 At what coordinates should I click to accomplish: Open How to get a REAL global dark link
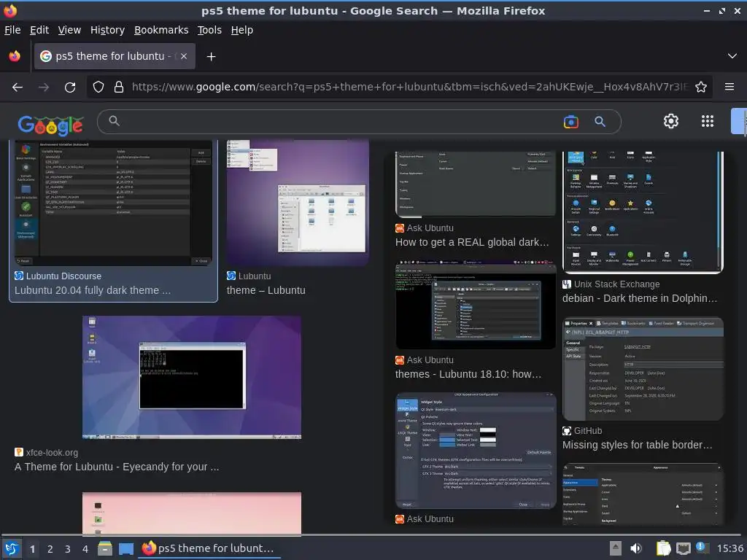point(472,242)
